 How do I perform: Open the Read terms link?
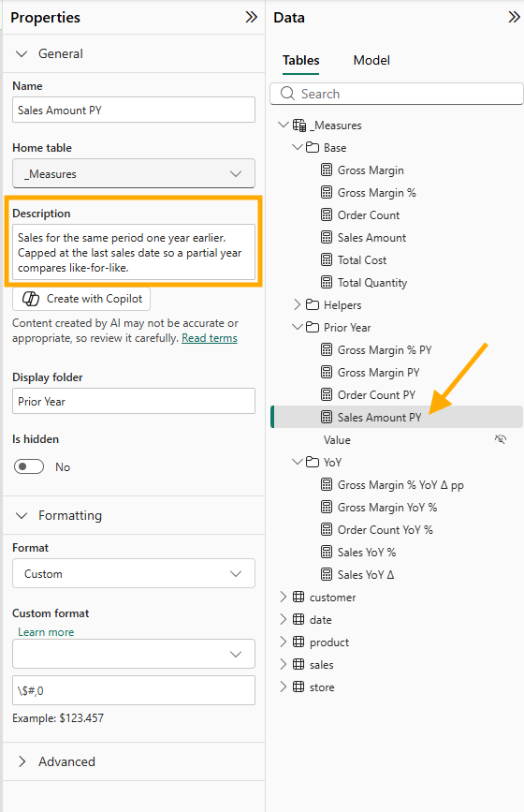tap(210, 338)
